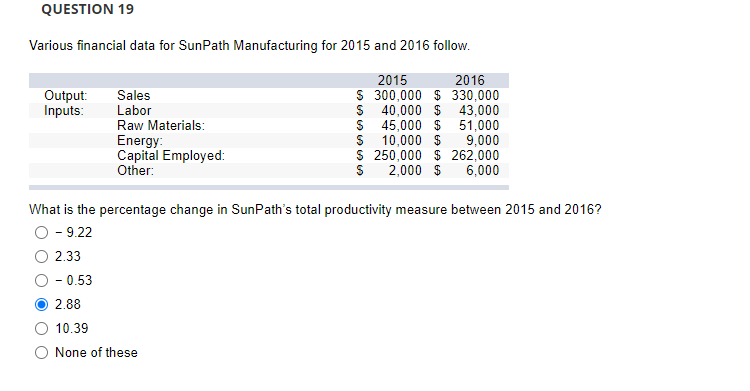
Task: Click the Other 2015 value 2,000
Action: 405,170
